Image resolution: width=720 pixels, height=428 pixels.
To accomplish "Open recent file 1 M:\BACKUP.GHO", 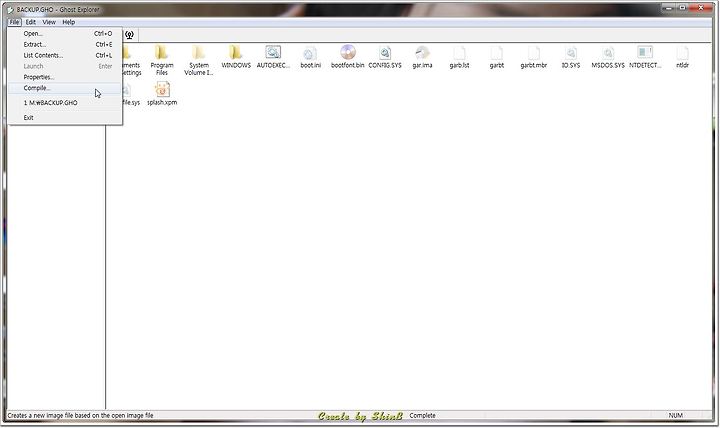I will [65, 103].
